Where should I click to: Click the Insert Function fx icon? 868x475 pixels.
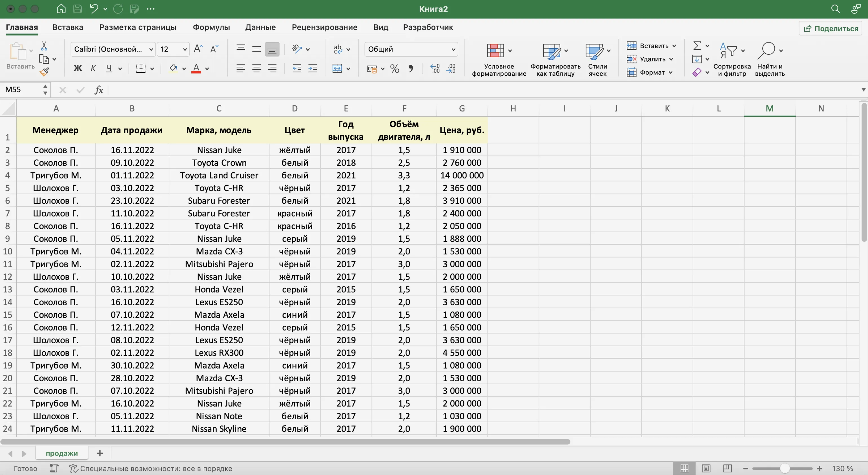tap(99, 90)
